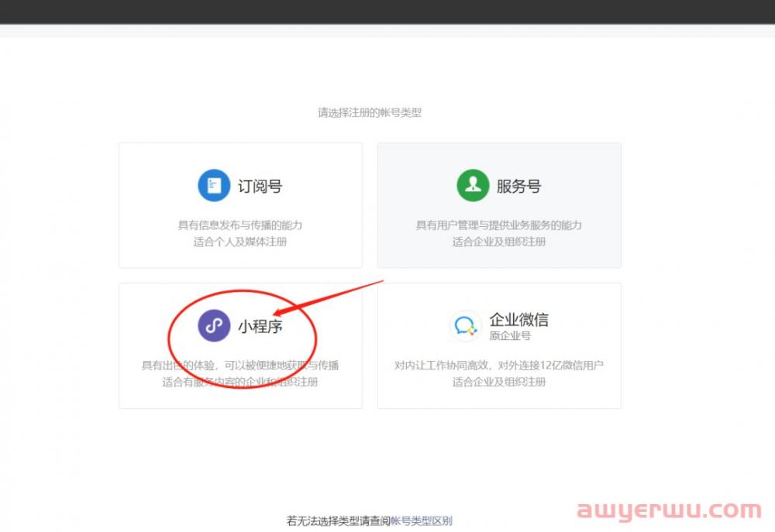Screen dimensions: 775x532
Task: Choose the 小程序 title text
Action: pyautogui.click(x=260, y=326)
